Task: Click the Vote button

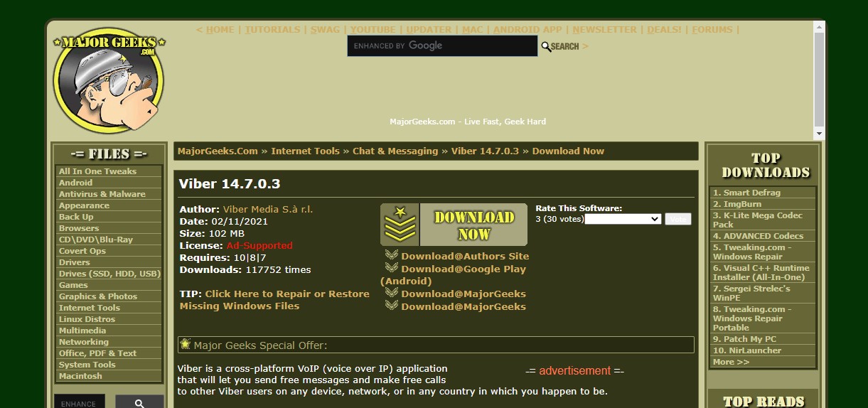Action: coord(677,219)
